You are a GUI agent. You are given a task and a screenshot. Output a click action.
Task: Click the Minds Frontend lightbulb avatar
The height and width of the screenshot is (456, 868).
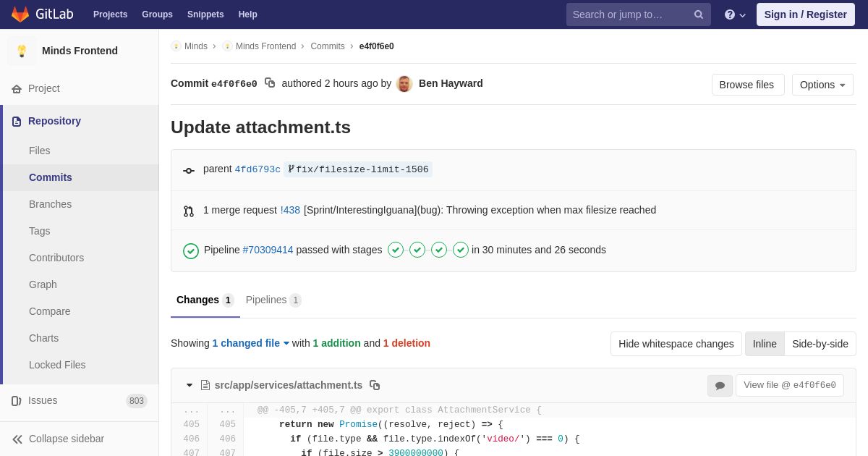point(22,51)
